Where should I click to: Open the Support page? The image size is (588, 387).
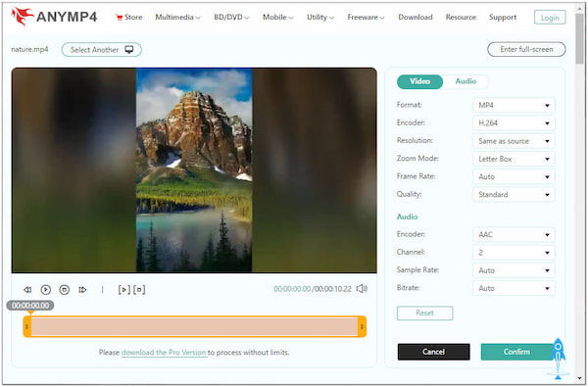(x=503, y=18)
